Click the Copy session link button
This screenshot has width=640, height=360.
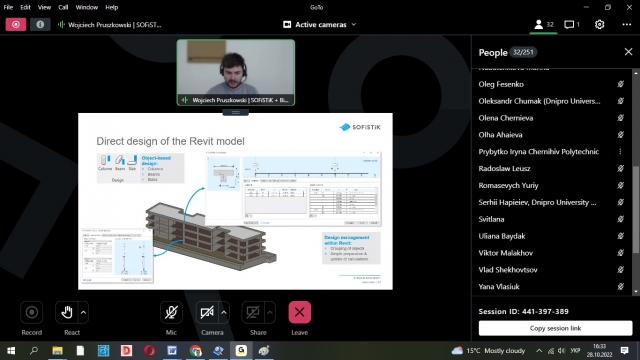555,328
